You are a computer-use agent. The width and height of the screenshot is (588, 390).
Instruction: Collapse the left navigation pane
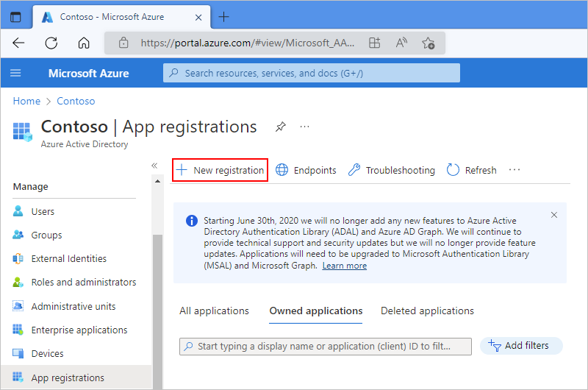click(x=154, y=166)
